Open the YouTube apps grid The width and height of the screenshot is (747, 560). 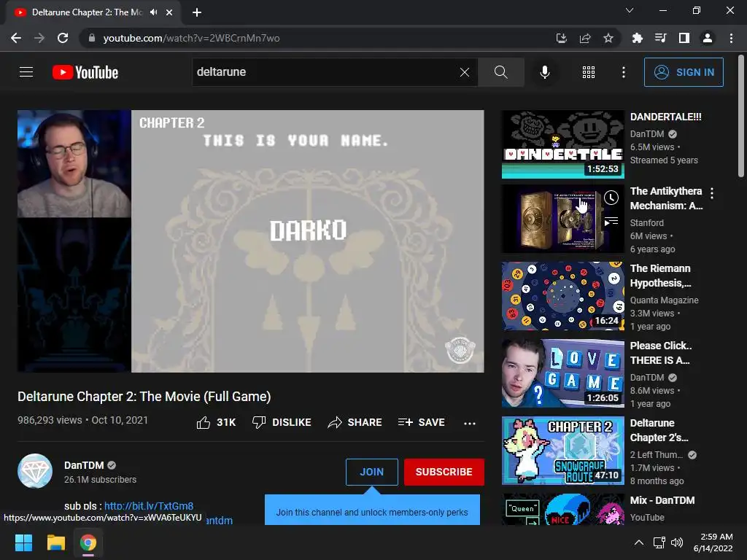pos(589,72)
